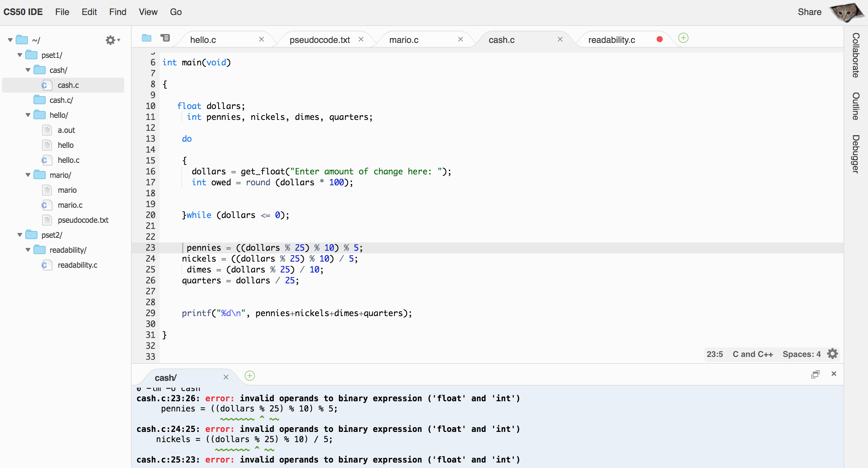The image size is (868, 468).
Task: Click cash.c:23:26 error in terminal
Action: point(168,398)
